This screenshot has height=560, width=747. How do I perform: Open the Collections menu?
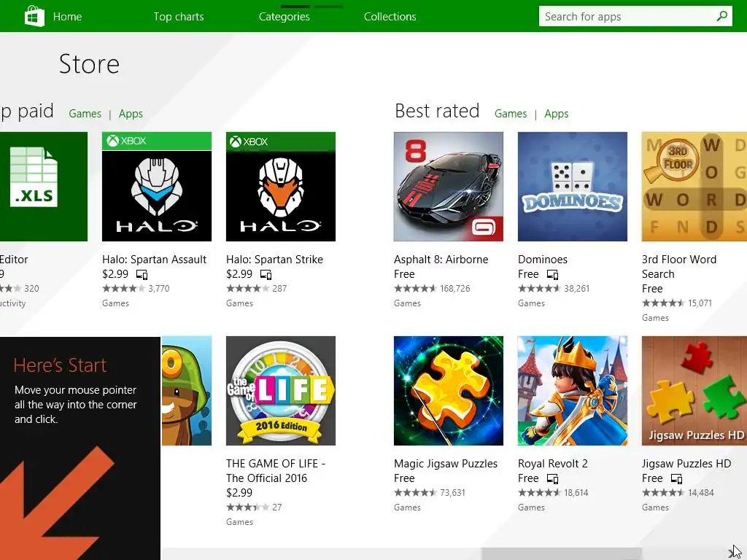[x=390, y=17]
